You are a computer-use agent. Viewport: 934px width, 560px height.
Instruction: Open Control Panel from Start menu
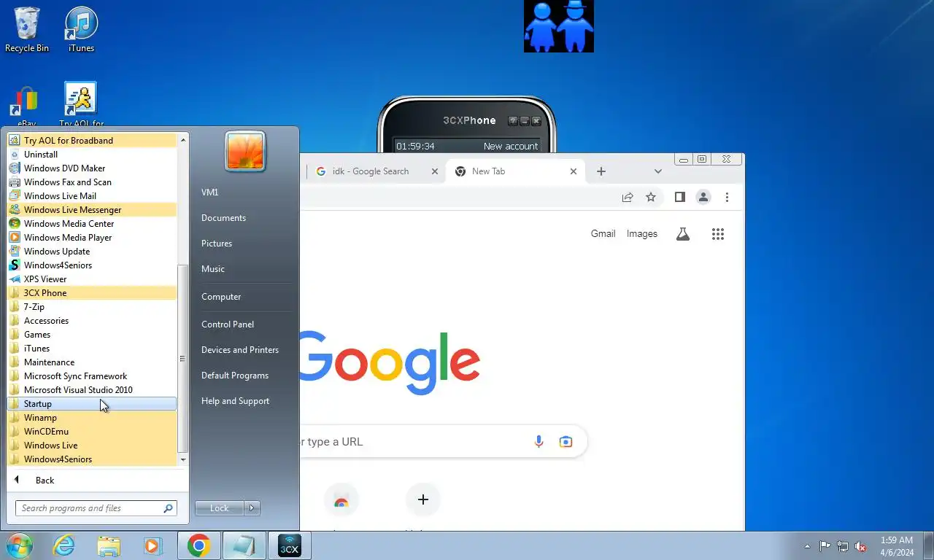tap(228, 324)
